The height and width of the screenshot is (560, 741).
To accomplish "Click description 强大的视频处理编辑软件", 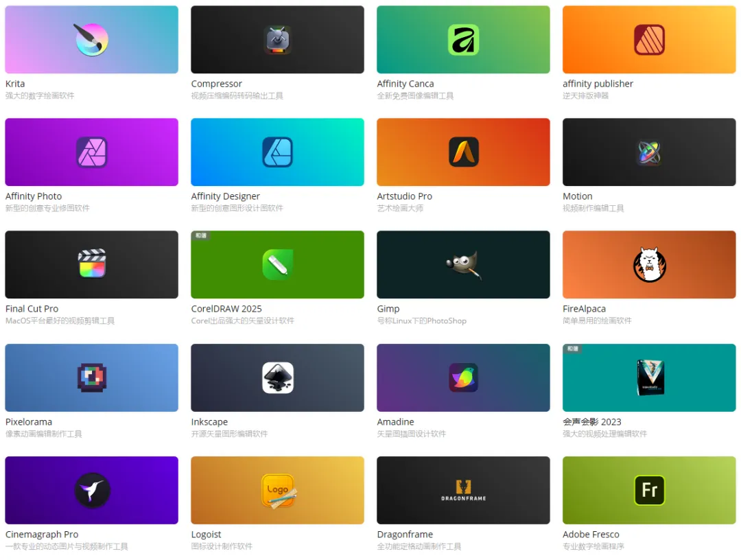I will [604, 433].
